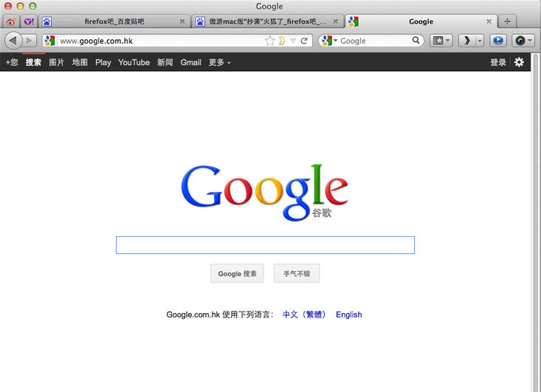Reload the page

(x=304, y=41)
